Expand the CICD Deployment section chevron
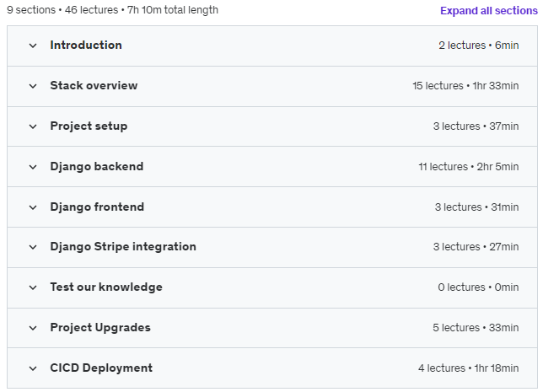The width and height of the screenshot is (543, 392). point(33,368)
